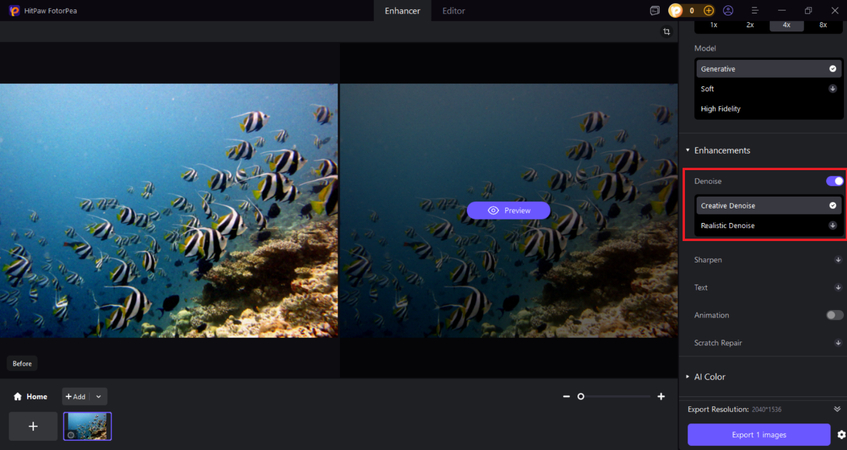This screenshot has width=847, height=450.
Task: Download the Realistic Denoise model
Action: [x=833, y=226]
